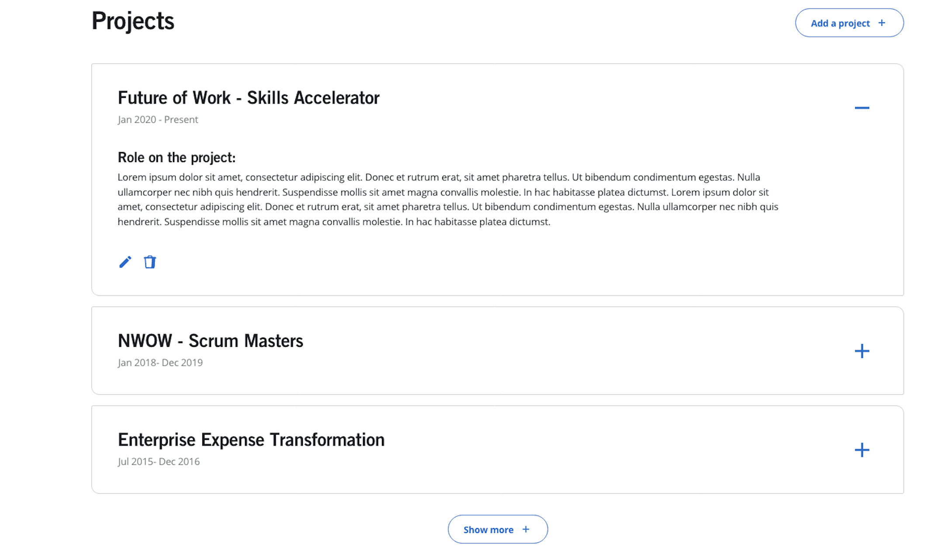The width and height of the screenshot is (943, 560).
Task: Select the Future of Work - Skills Accelerator title
Action: (249, 98)
